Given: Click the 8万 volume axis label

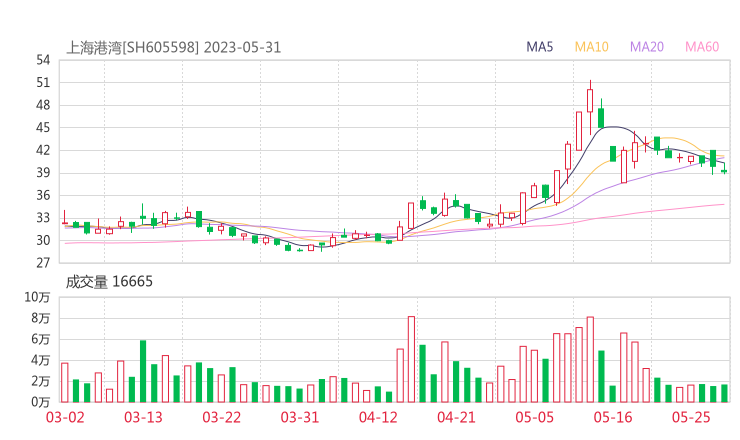Looking at the screenshot, I should point(41,318).
